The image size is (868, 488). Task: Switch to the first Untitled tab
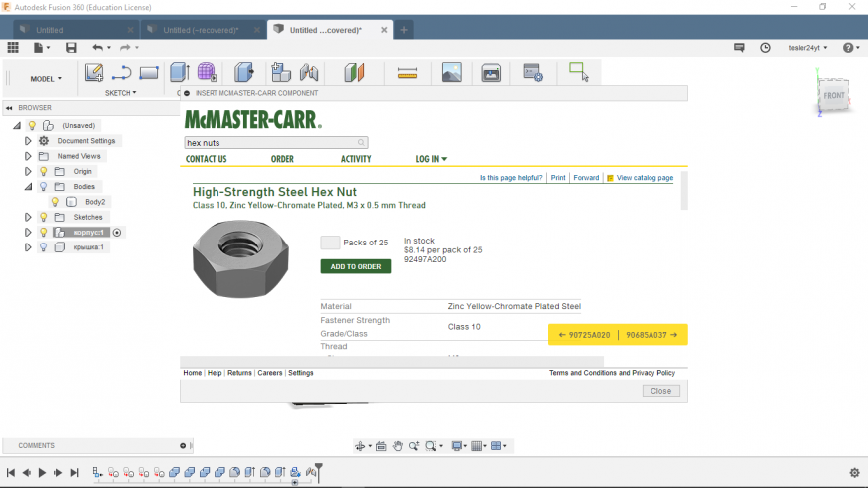click(50, 30)
